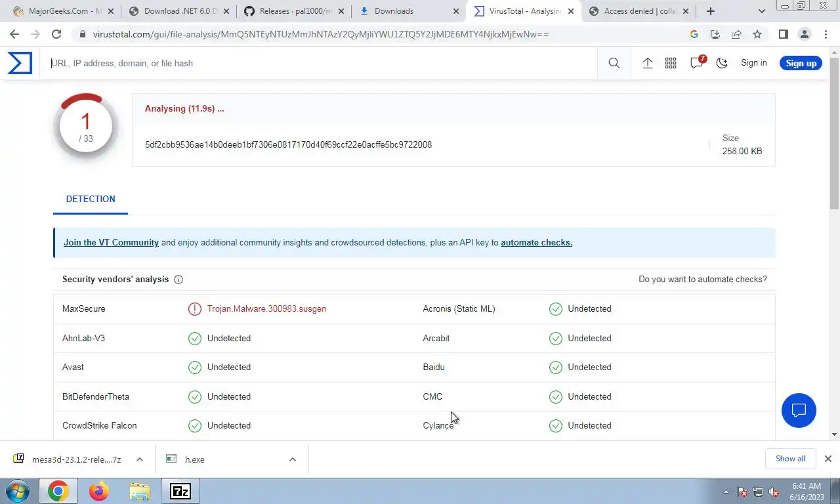The height and width of the screenshot is (504, 840).
Task: Open the blue chat bubble button
Action: [799, 411]
